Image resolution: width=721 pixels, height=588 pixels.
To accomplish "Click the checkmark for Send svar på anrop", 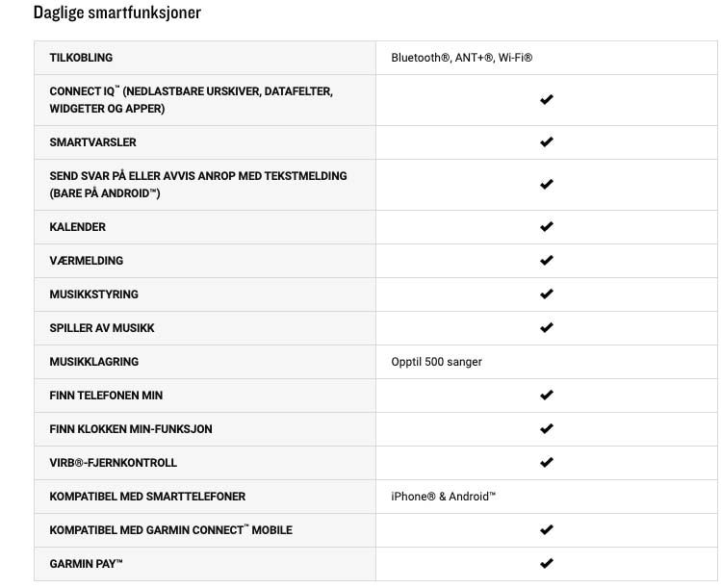I will (x=546, y=185).
